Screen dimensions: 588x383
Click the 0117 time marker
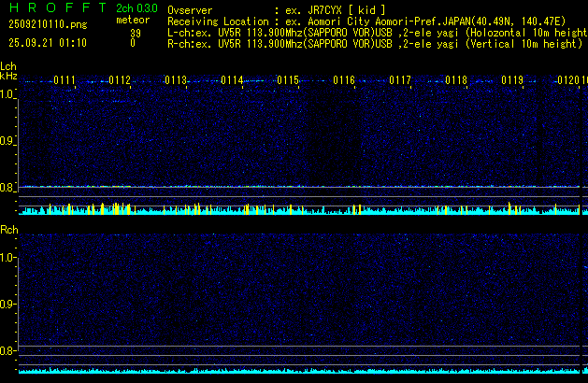click(x=400, y=81)
